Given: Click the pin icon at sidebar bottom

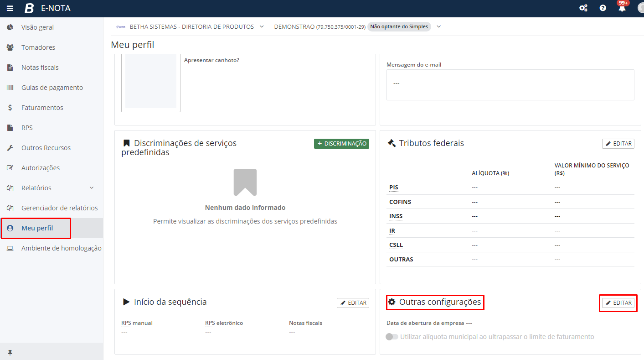Looking at the screenshot, I should pyautogui.click(x=10, y=352).
